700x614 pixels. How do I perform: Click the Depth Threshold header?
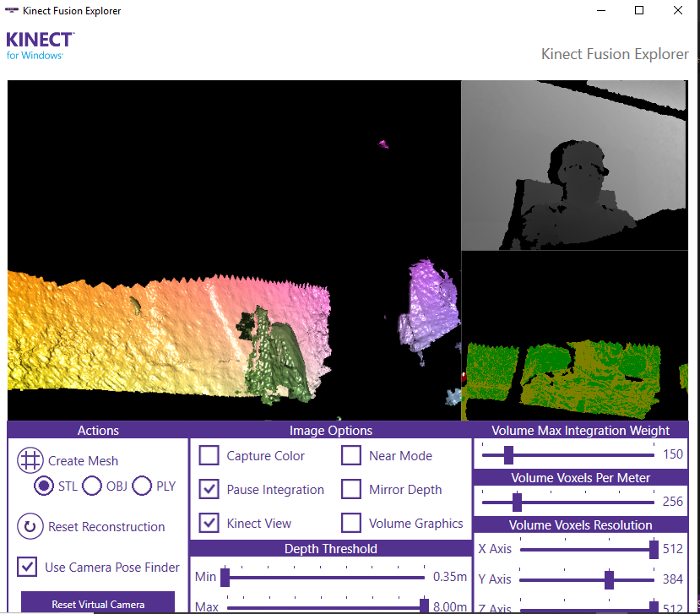[331, 548]
